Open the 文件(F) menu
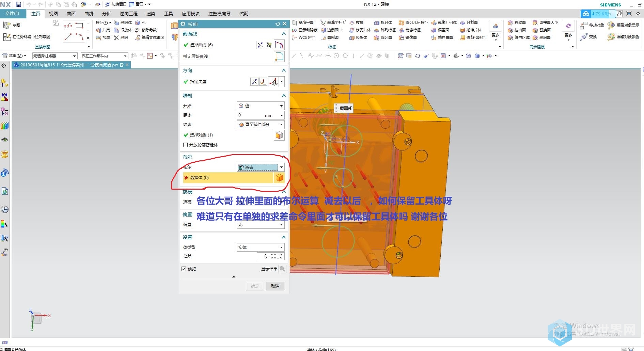 click(12, 14)
